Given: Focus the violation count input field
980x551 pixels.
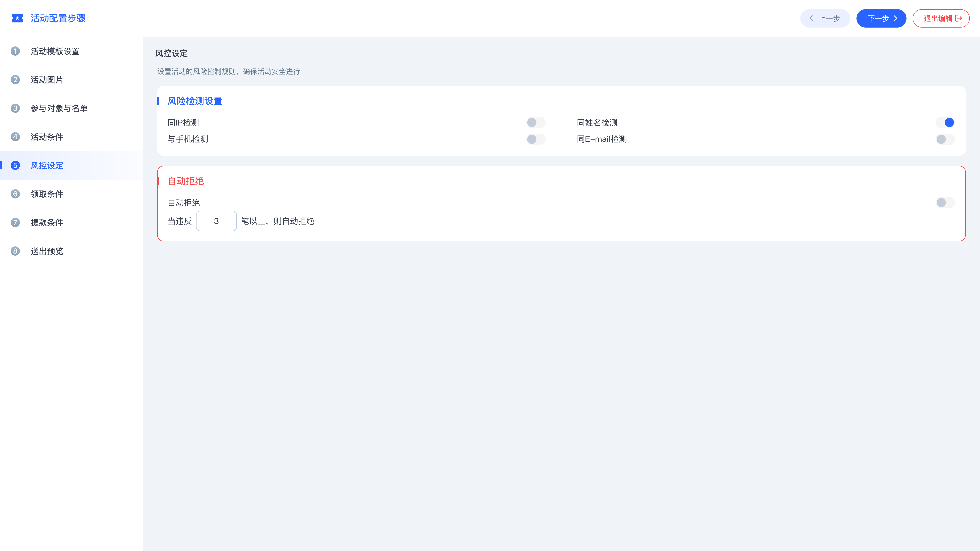Looking at the screenshot, I should (x=216, y=221).
